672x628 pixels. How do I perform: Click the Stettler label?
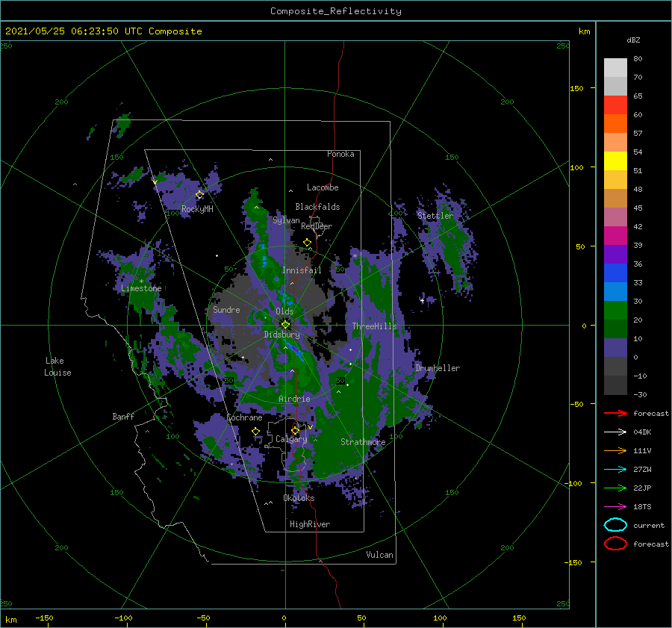[x=435, y=216]
